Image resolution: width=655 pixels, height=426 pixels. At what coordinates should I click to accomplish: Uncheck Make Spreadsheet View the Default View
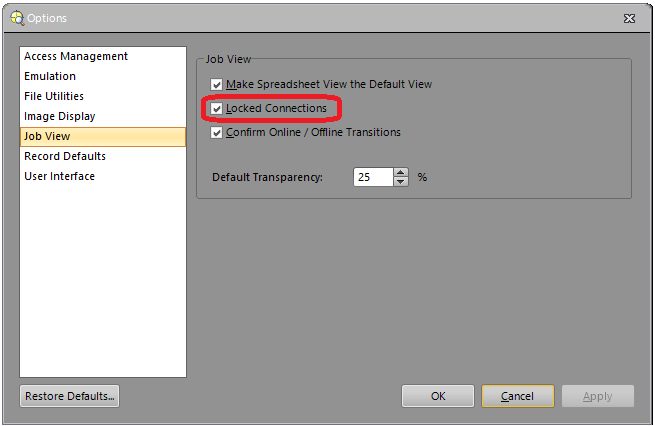pos(217,85)
